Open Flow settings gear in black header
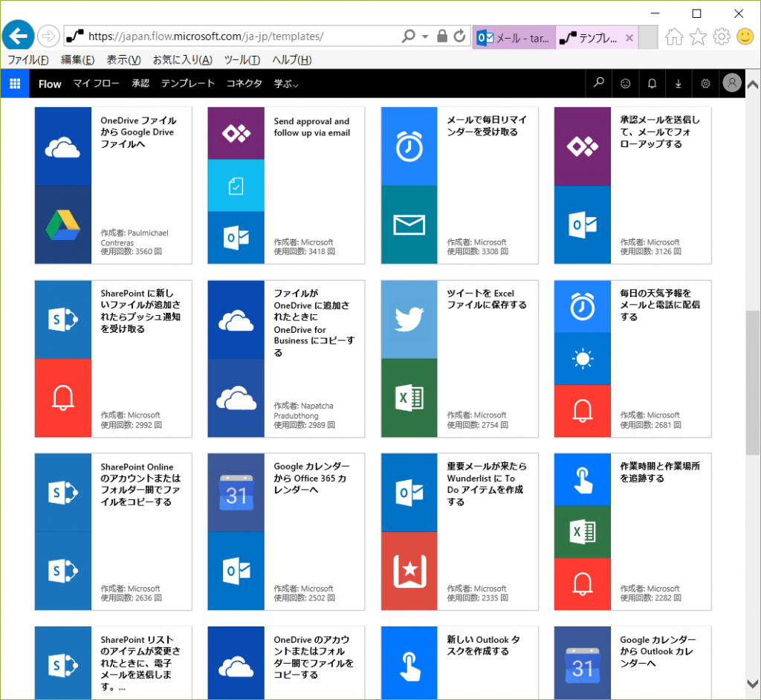761x700 pixels. (x=705, y=84)
